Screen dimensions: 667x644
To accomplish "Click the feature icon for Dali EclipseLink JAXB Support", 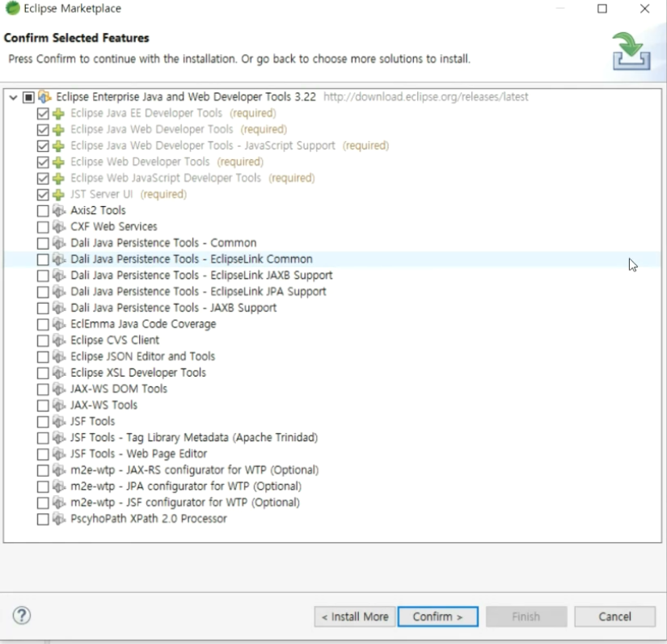I will click(x=59, y=276).
